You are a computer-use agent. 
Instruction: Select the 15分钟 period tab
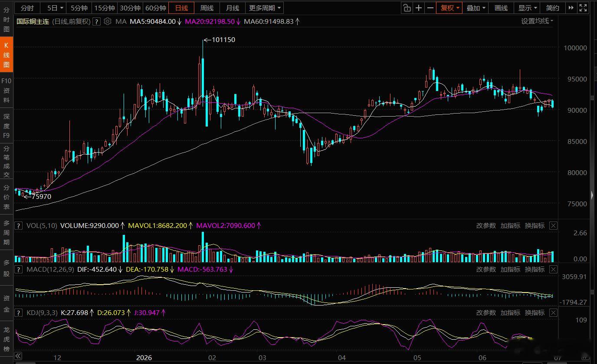coord(105,8)
